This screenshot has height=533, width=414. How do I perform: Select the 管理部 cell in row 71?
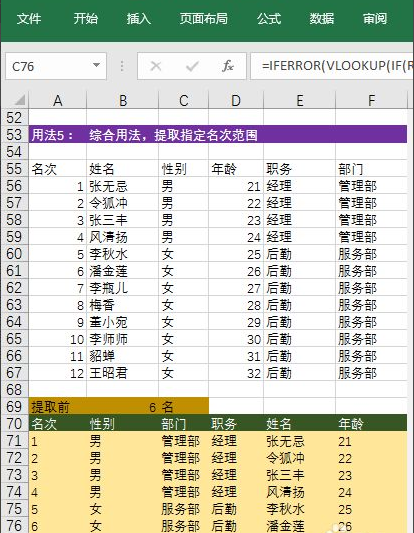183,441
